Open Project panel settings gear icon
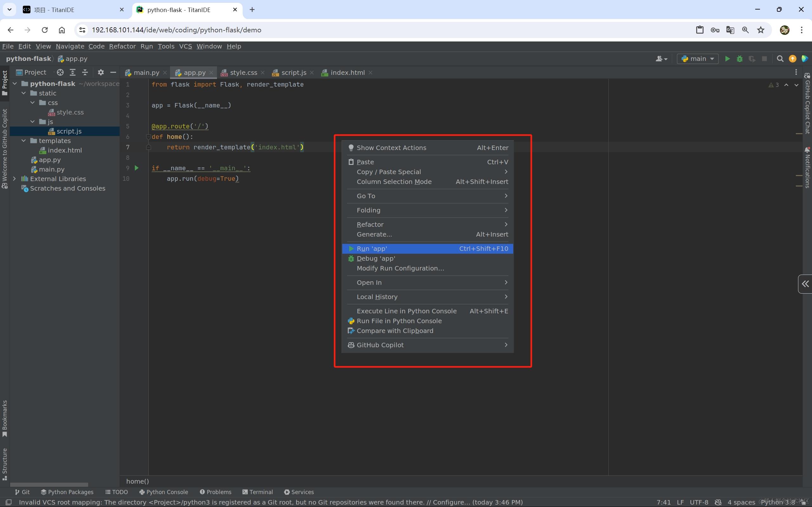The image size is (812, 507). (101, 72)
